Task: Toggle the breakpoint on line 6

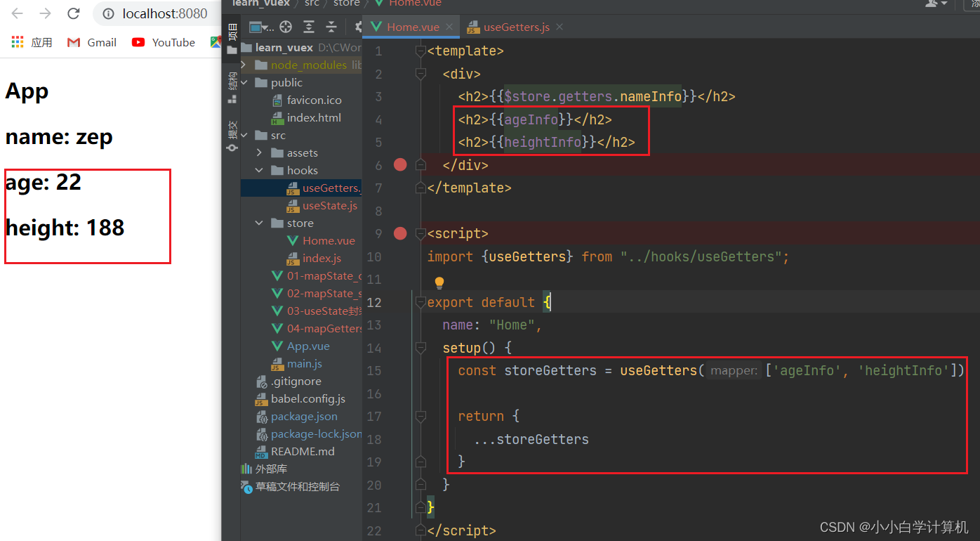Action: point(400,164)
